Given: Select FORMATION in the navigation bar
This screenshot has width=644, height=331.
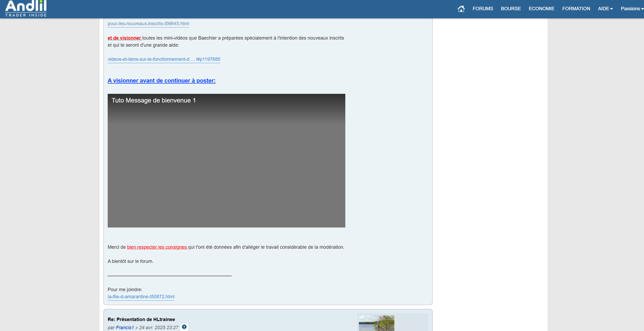Looking at the screenshot, I should (576, 9).
